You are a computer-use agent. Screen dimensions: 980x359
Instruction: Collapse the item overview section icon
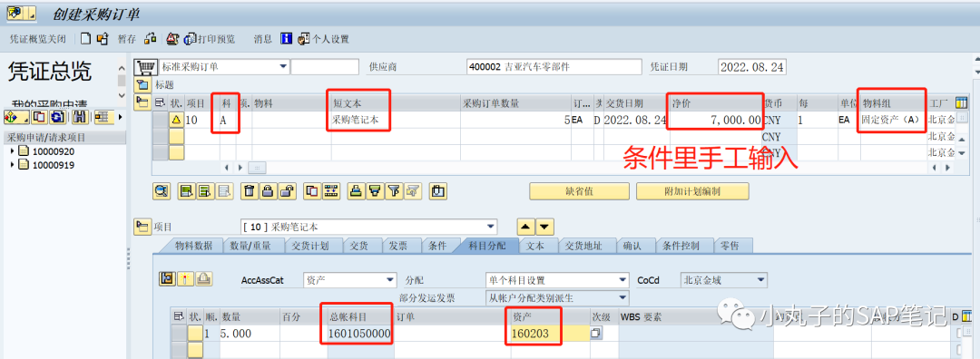142,102
